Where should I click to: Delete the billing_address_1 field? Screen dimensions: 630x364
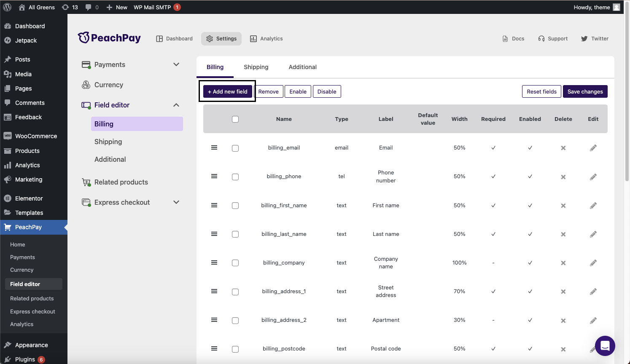point(563,292)
